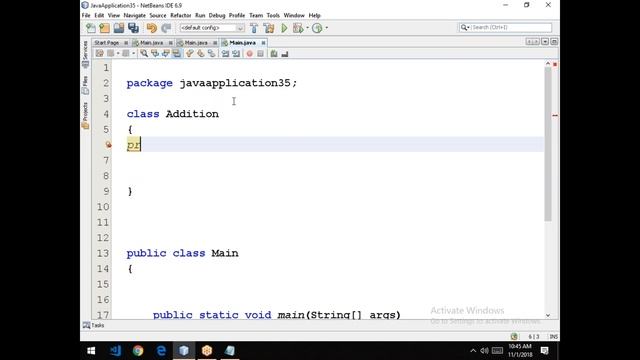Click the Profile Main Project icon
640x360 pixels.
coord(317,28)
